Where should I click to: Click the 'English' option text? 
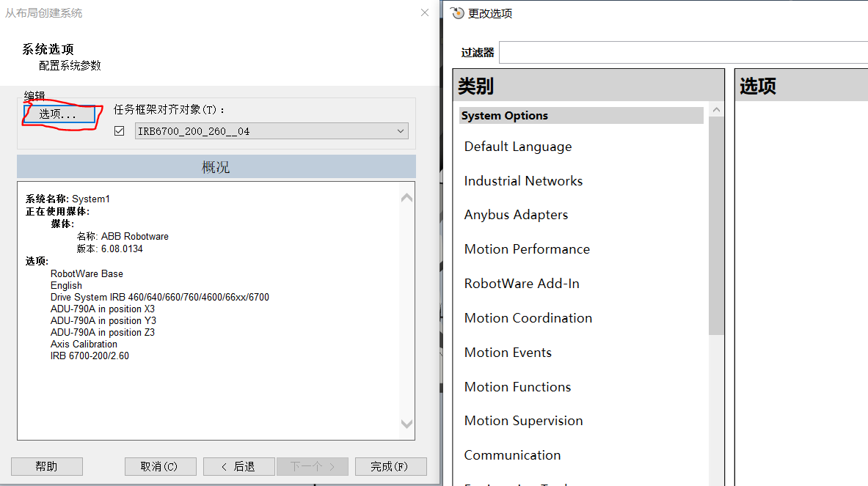[66, 285]
